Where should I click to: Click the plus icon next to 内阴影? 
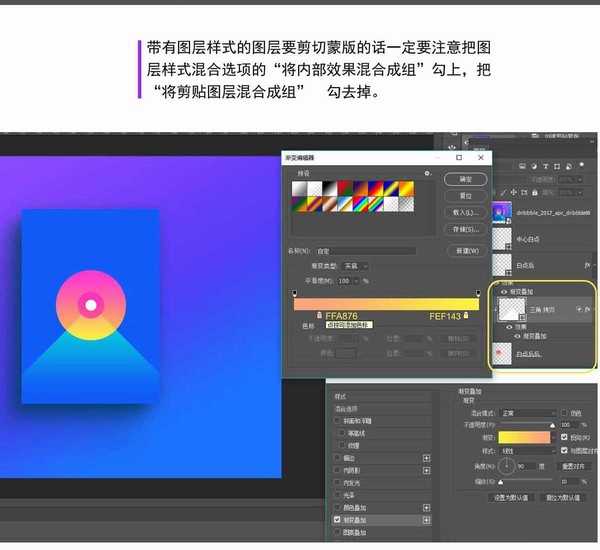tap(427, 468)
